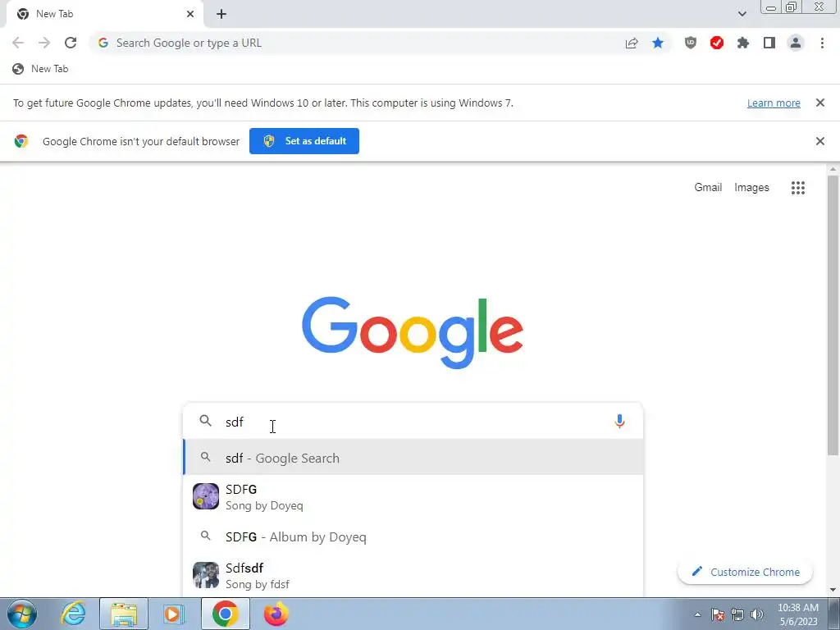Screen dimensions: 840x630
Task: Go back to previous page
Action: tap(18, 43)
